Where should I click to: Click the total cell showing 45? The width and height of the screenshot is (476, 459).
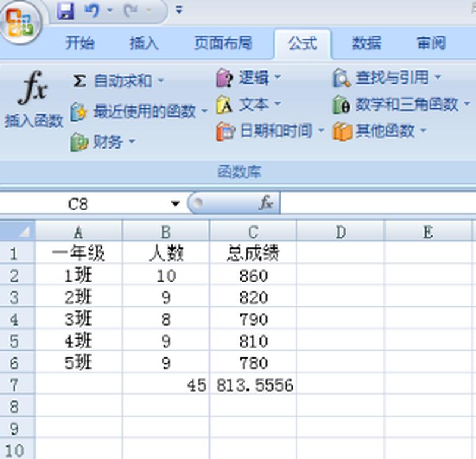click(x=166, y=384)
